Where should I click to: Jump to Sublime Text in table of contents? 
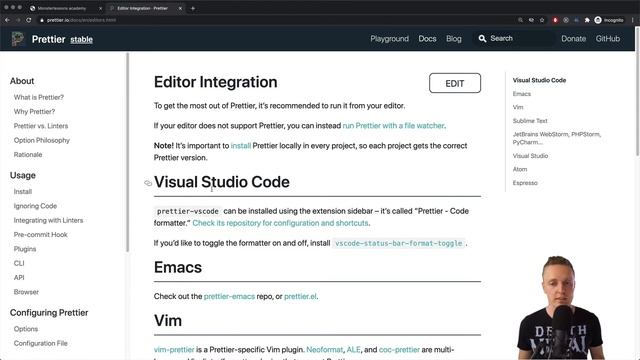pos(530,120)
